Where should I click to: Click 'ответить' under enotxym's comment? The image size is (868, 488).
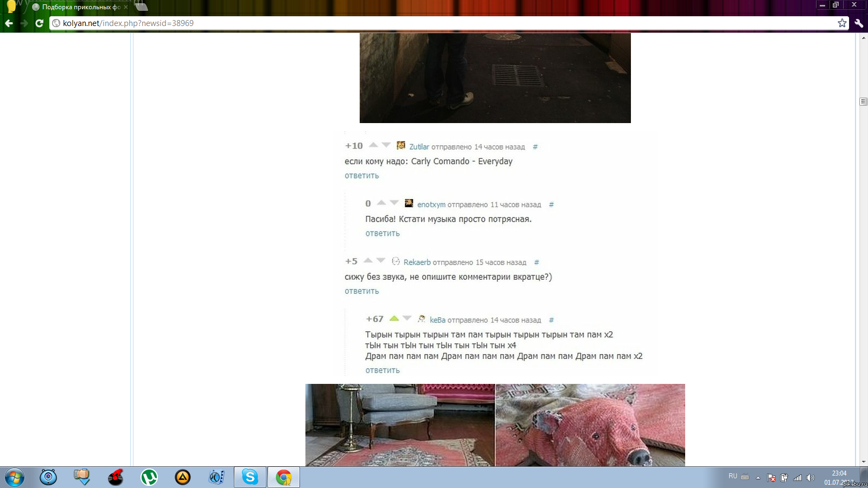click(382, 233)
